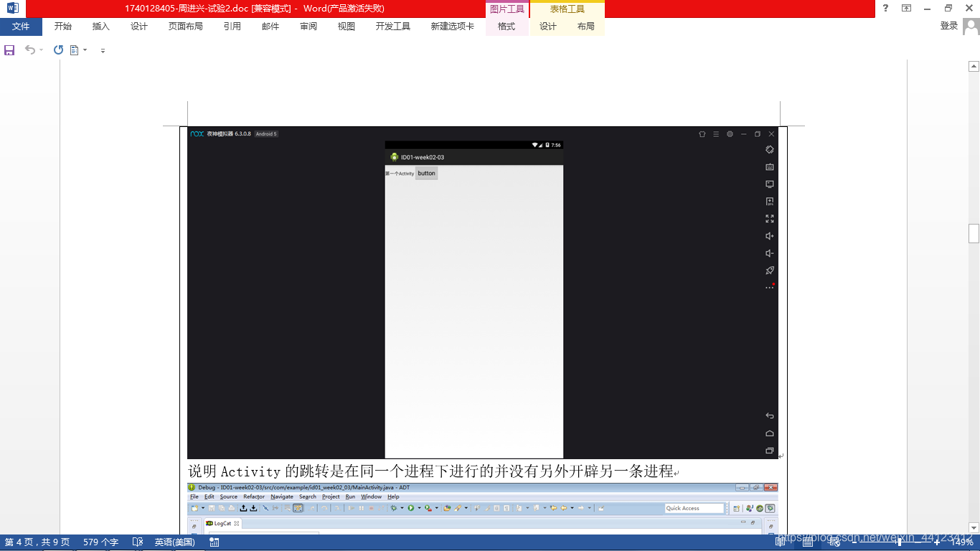This screenshot has width=980, height=551.
Task: Click the Nox Android back arrow icon
Action: (x=770, y=416)
